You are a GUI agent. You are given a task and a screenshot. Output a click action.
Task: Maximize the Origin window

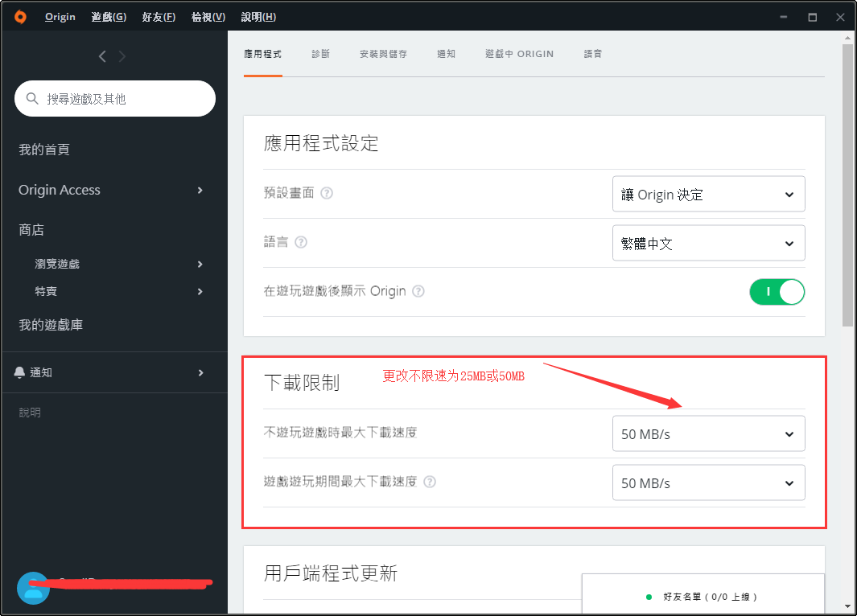(812, 17)
